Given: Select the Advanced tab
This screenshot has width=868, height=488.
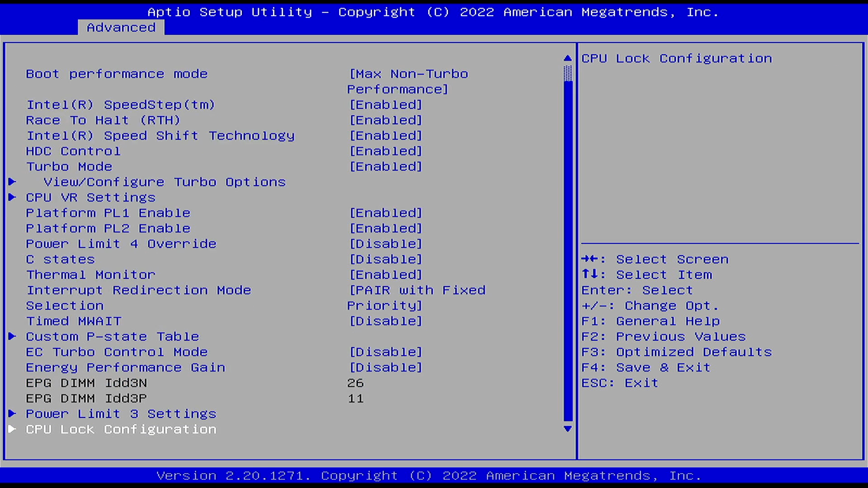Looking at the screenshot, I should [121, 28].
